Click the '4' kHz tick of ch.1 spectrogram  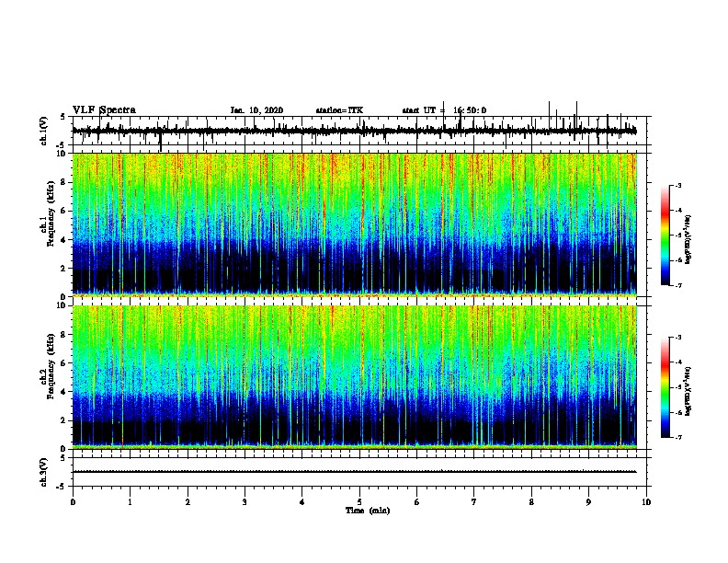click(x=63, y=240)
